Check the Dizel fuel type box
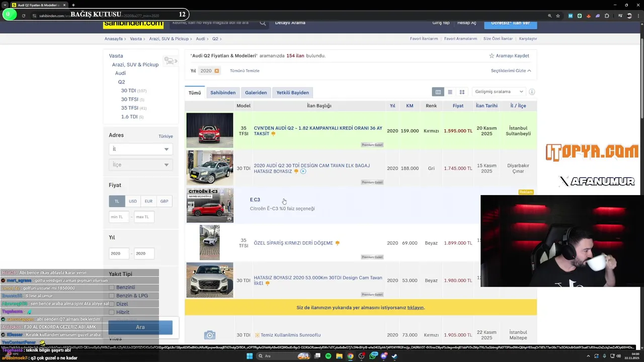Screen dimensions: 644x362 (112, 304)
